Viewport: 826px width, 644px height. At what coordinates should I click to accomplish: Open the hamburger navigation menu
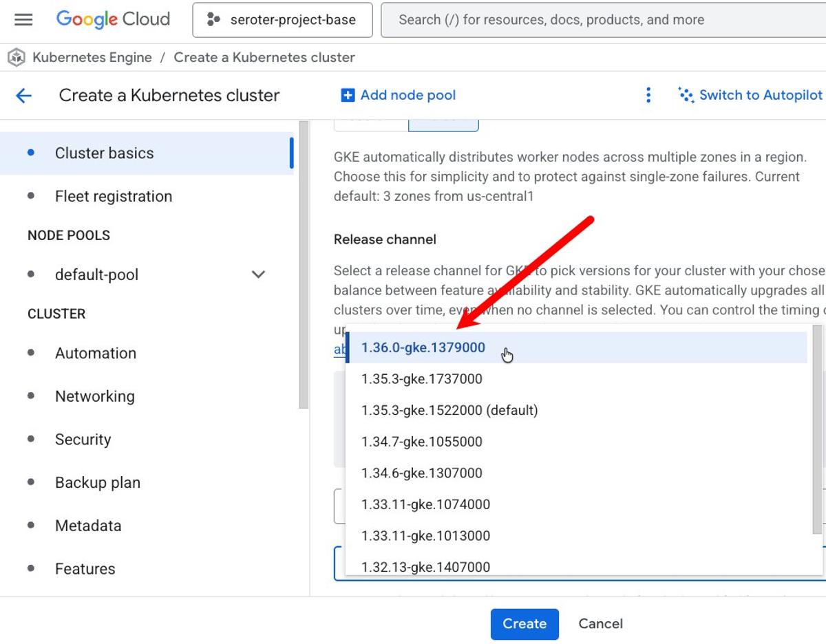point(23,19)
